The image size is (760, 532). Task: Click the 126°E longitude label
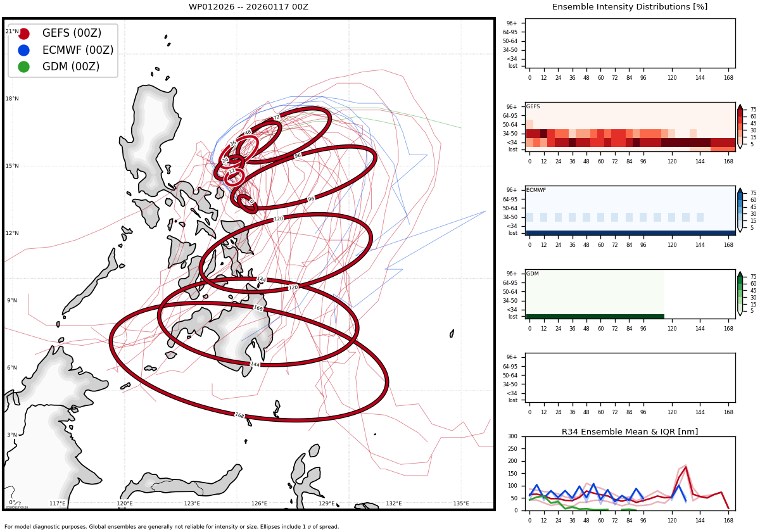pos(259,503)
